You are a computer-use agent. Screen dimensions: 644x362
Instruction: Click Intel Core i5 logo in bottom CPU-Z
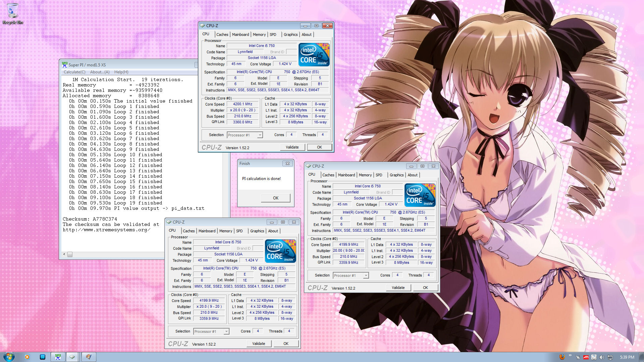(280, 251)
